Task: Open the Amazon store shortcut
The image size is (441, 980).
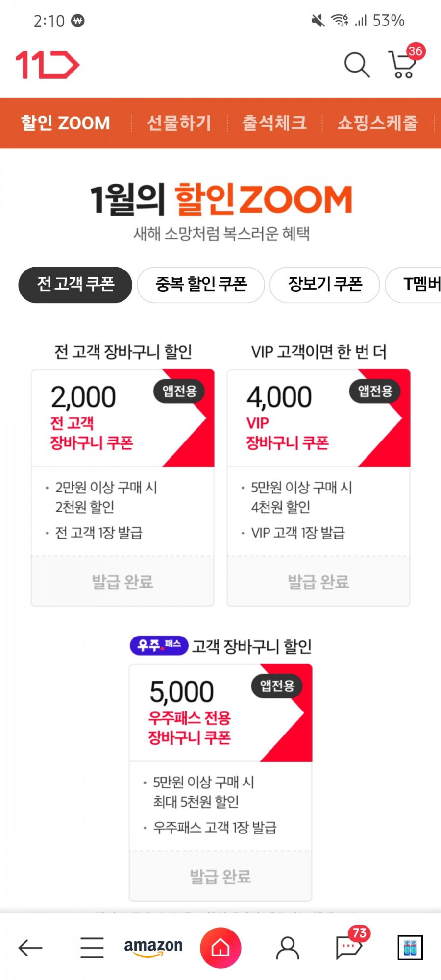Action: (153, 948)
